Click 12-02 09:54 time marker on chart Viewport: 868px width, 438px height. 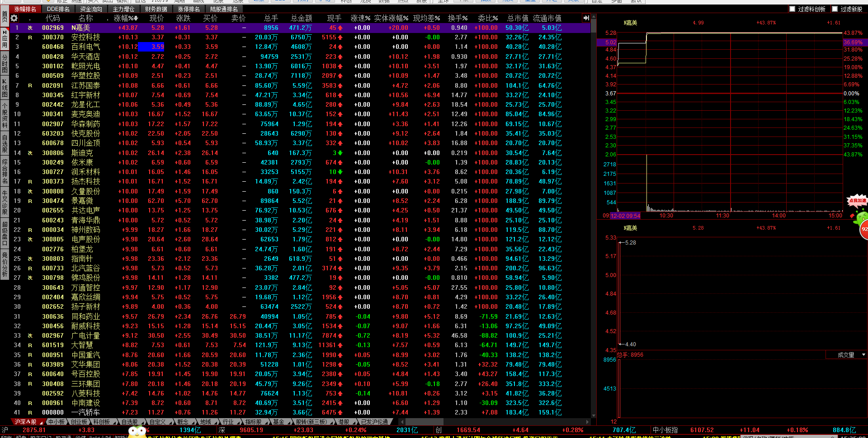[x=625, y=216]
